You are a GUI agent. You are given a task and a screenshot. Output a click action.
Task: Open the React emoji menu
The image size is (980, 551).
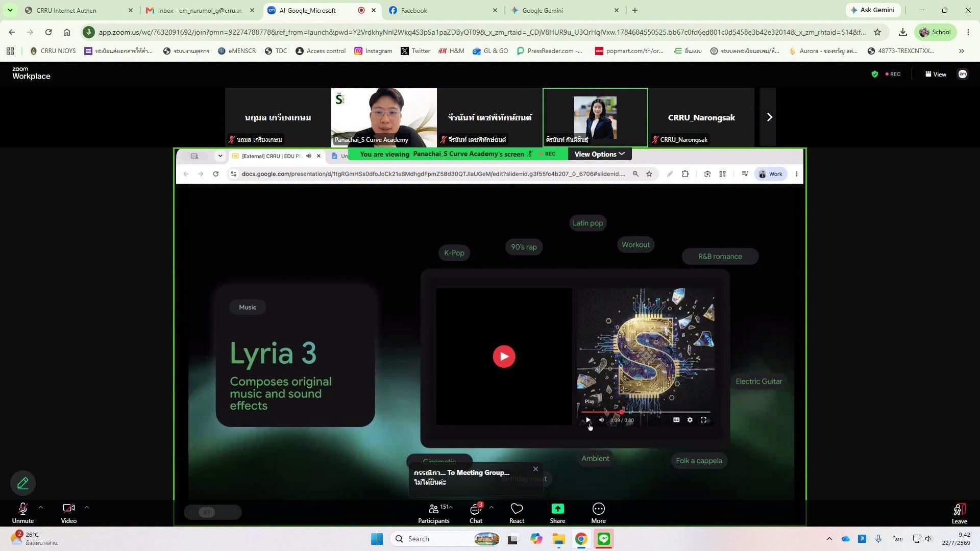517,513
